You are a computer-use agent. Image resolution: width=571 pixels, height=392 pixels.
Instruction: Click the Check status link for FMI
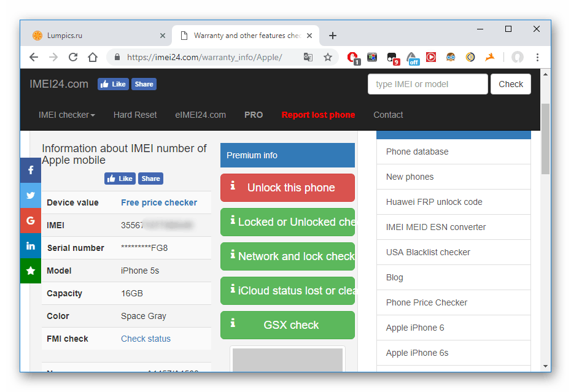[x=146, y=339]
